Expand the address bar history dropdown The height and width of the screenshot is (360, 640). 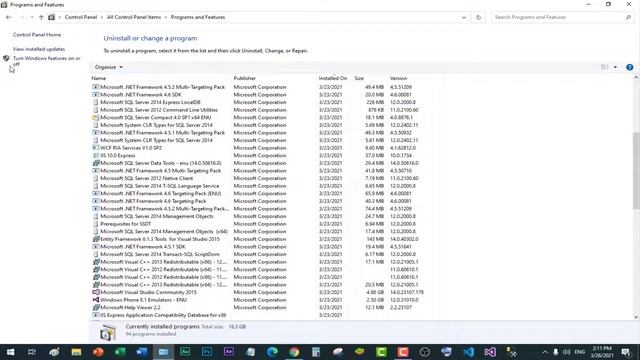click(x=464, y=17)
